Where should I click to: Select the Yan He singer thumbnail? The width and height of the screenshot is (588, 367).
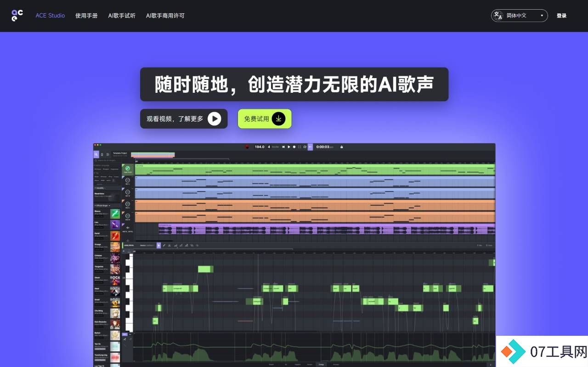coord(115,346)
